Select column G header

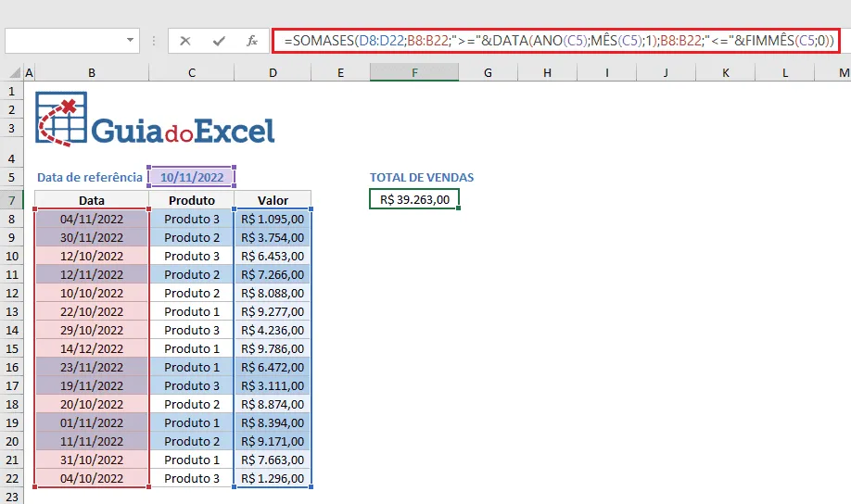pyautogui.click(x=488, y=72)
